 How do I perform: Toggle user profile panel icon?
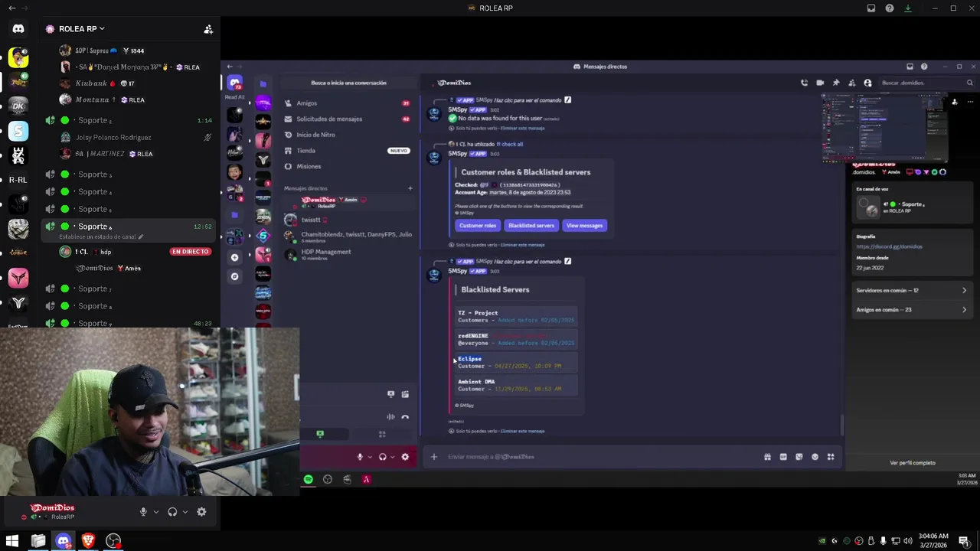[x=867, y=83]
